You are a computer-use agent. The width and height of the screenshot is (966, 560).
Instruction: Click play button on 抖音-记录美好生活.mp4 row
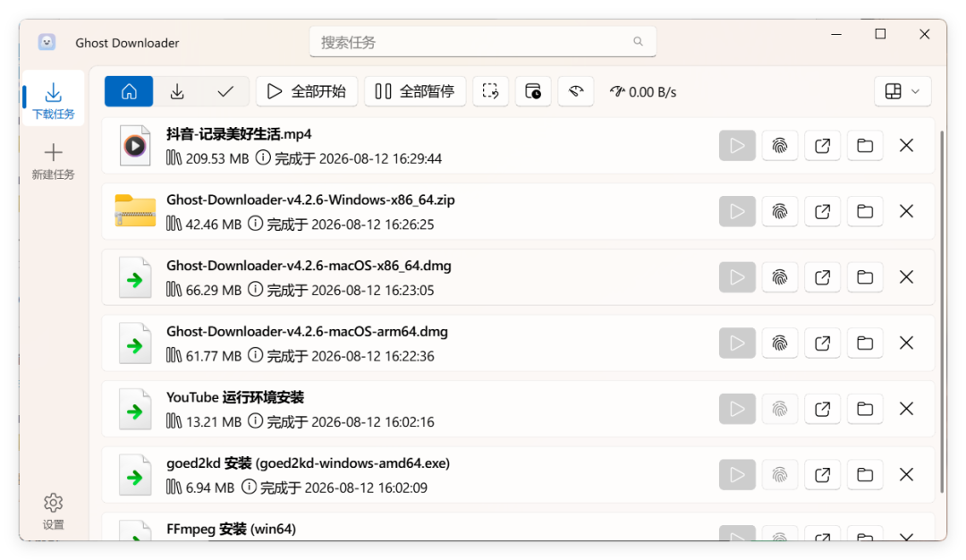point(737,146)
